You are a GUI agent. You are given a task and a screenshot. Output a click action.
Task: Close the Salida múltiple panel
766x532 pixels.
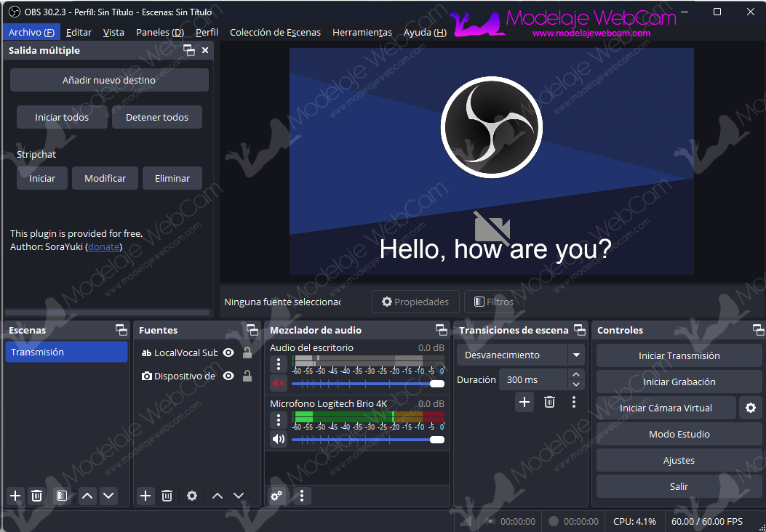205,49
